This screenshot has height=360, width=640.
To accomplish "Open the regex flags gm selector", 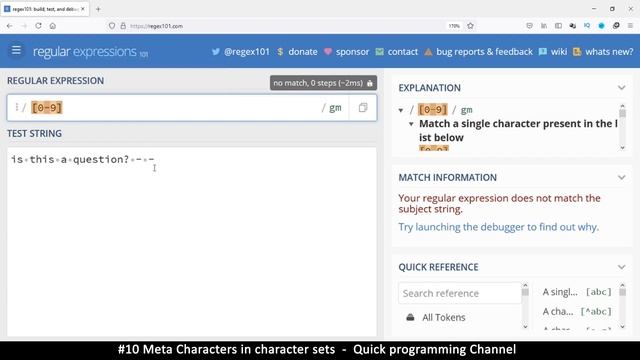I will pos(335,108).
